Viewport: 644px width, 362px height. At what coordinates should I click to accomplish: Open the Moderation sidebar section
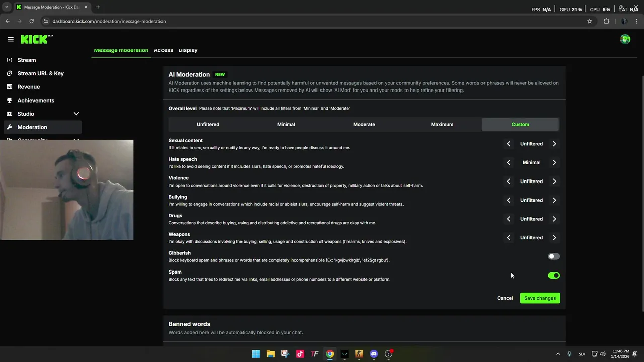(x=43, y=127)
